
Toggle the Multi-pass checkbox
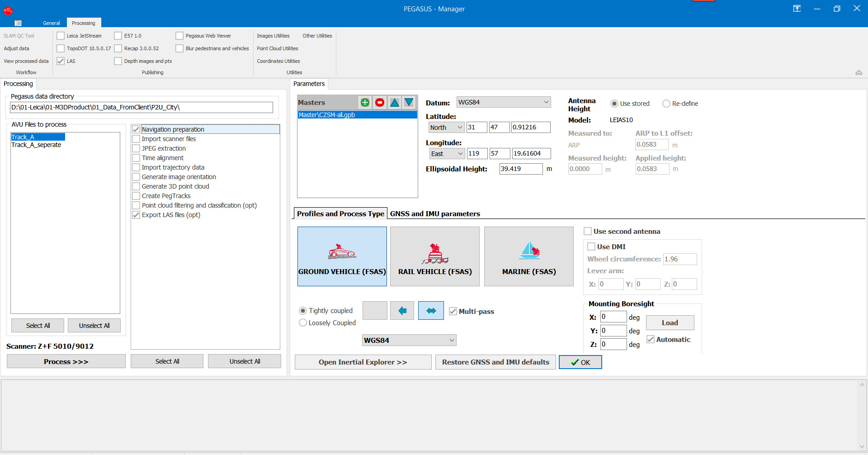(453, 311)
